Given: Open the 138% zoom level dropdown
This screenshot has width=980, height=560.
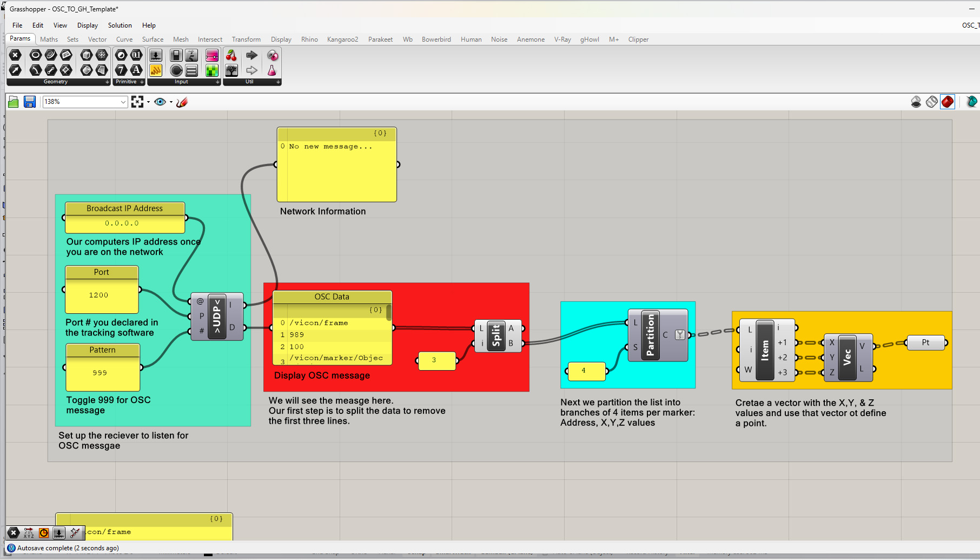Looking at the screenshot, I should click(x=123, y=102).
